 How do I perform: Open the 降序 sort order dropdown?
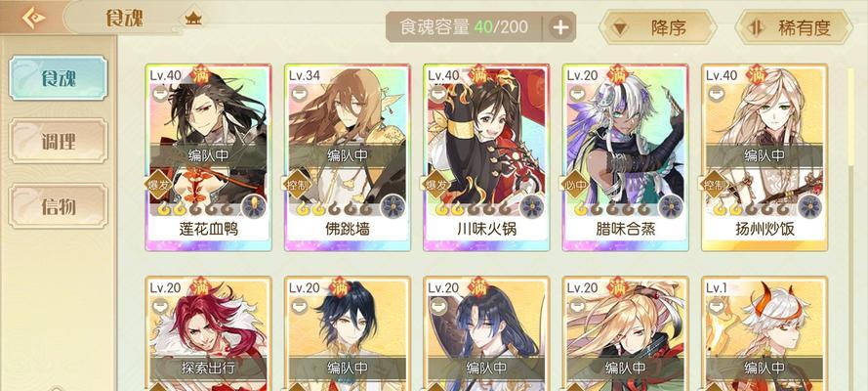658,27
